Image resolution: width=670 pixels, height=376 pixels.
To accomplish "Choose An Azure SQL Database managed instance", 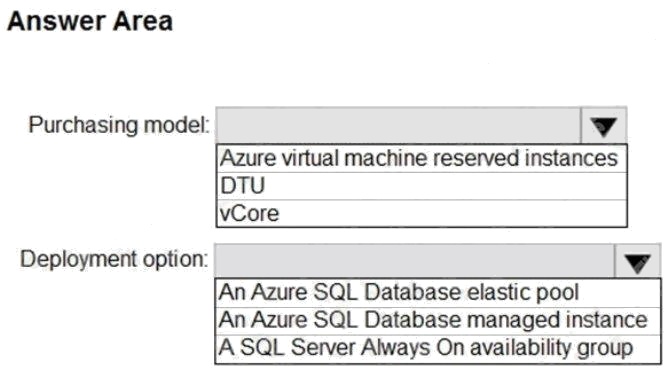I will tap(438, 321).
